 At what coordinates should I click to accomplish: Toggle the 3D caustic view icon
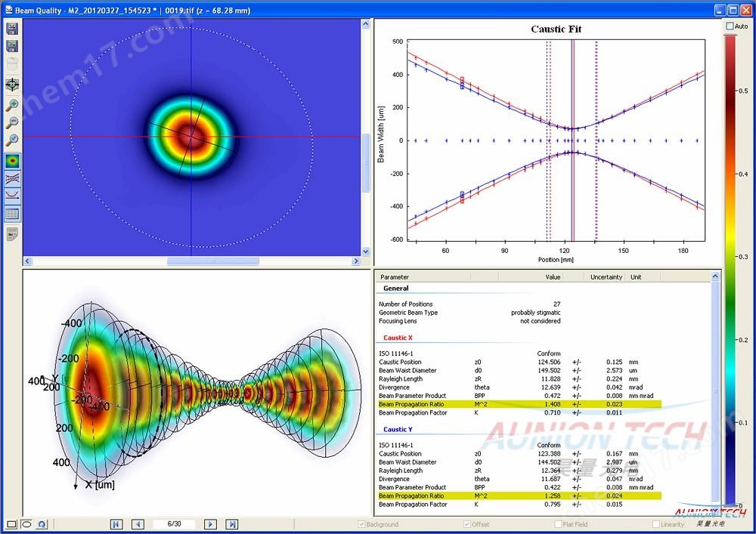pyautogui.click(x=12, y=178)
